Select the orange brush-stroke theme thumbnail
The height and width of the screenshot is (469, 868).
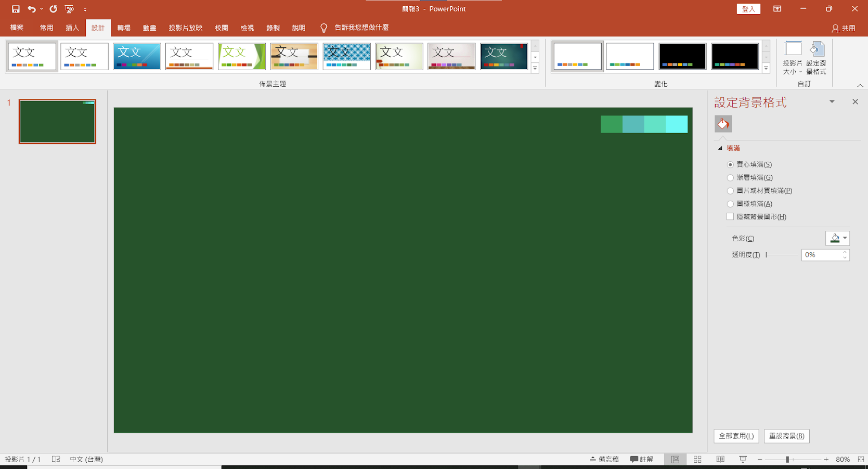(294, 56)
